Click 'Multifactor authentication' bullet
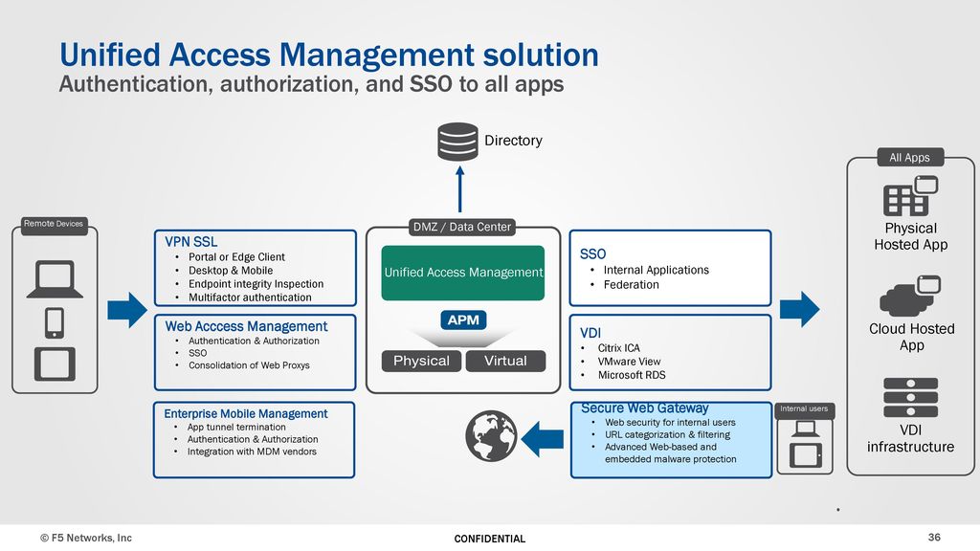The image size is (980, 551). 250,298
